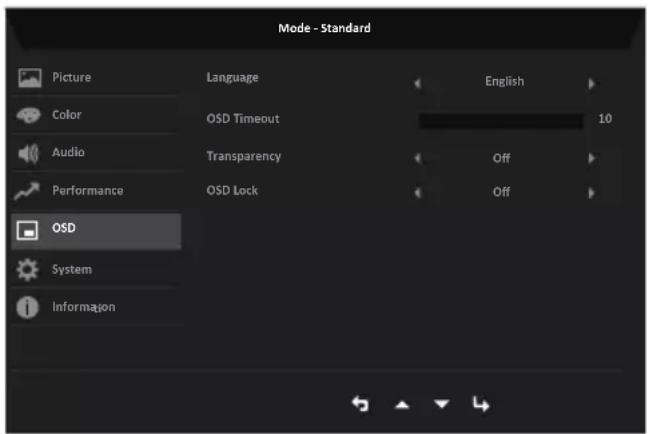The height and width of the screenshot is (434, 648).
Task: Click left arrow of Language setting
Action: [417, 83]
